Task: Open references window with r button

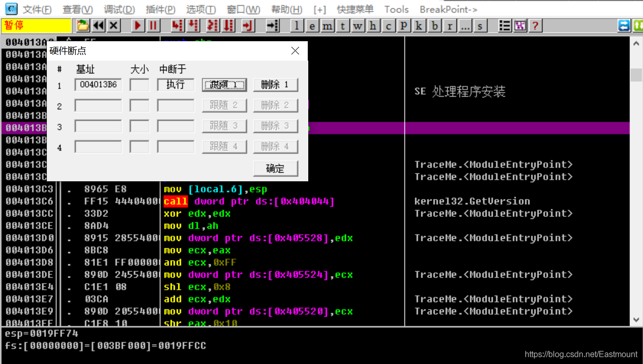Action: point(450,25)
